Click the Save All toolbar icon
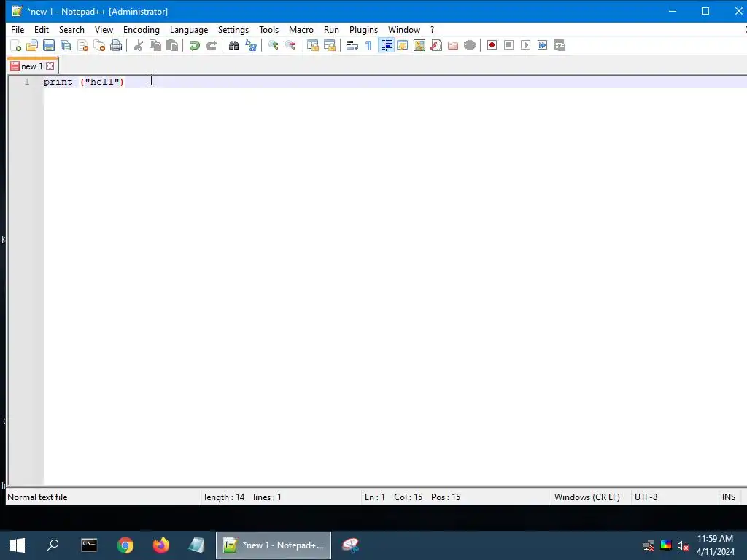 [66, 45]
